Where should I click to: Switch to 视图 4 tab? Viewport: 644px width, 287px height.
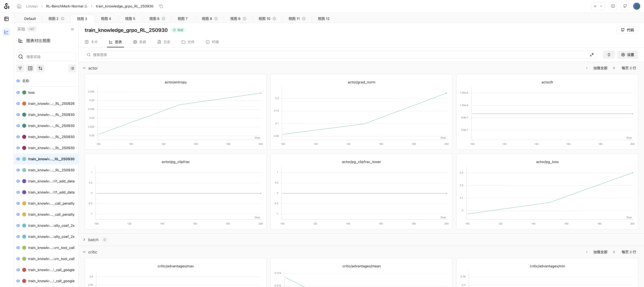[106, 19]
